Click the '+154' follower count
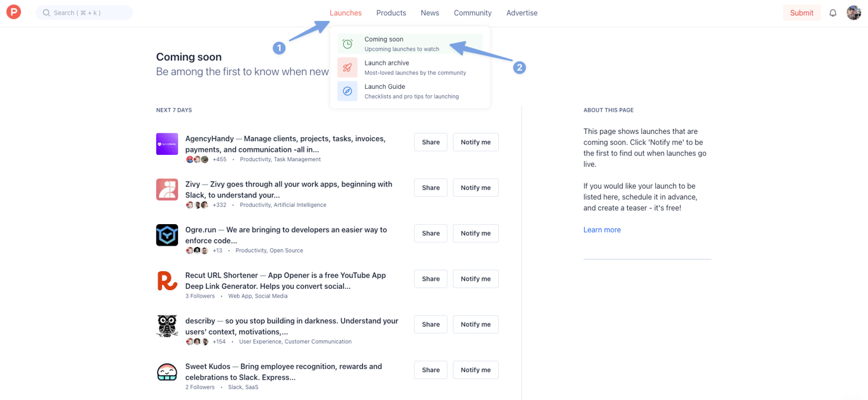This screenshot has height=400, width=868. pyautogui.click(x=219, y=342)
